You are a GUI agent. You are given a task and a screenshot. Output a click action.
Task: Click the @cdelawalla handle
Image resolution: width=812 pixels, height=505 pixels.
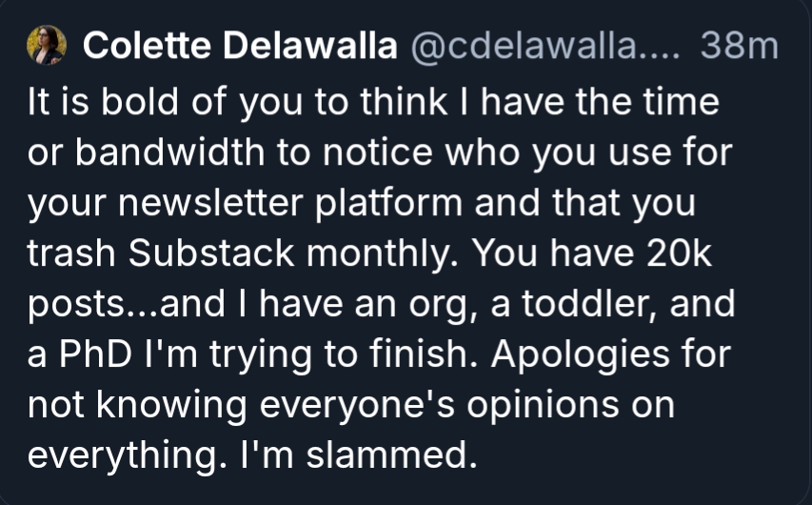(543, 46)
